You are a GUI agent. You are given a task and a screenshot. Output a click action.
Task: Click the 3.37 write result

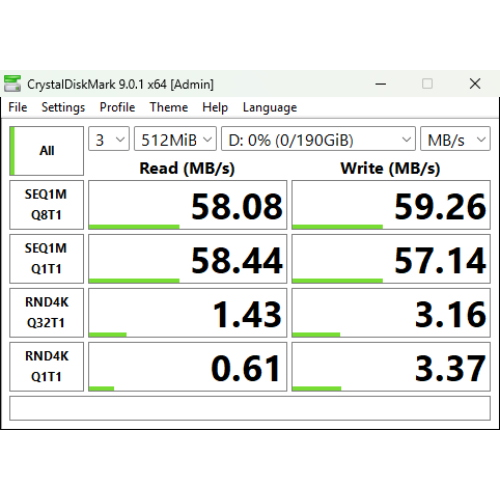(x=391, y=367)
